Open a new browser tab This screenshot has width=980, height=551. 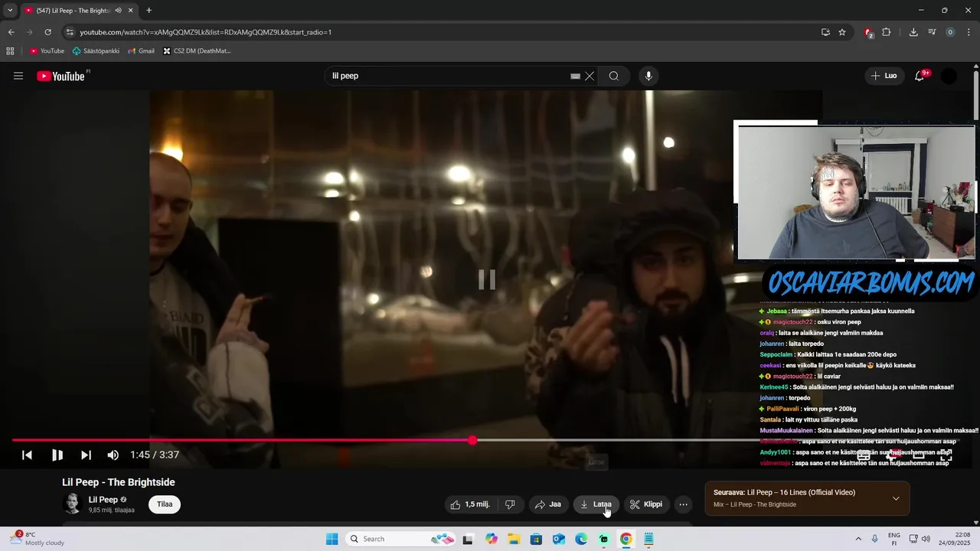149,11
